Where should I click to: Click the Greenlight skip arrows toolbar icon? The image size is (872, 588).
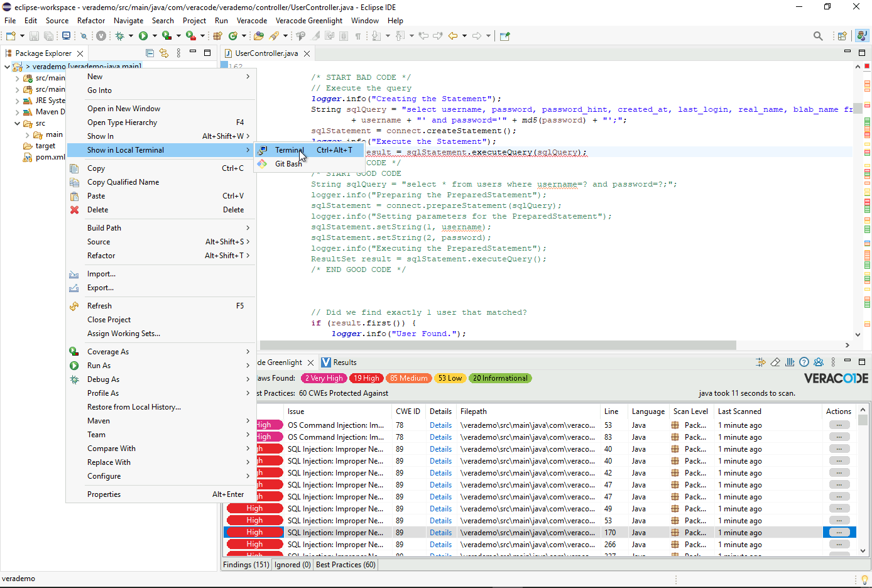[x=761, y=362]
